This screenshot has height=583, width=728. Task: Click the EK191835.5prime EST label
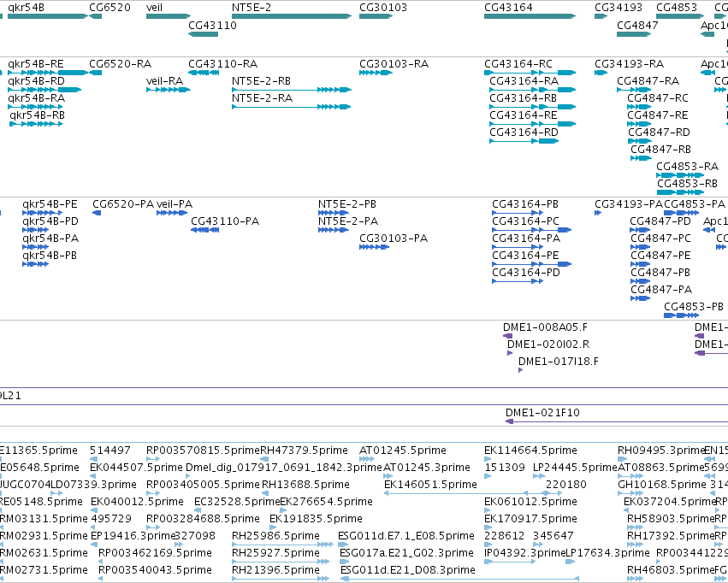pyautogui.click(x=316, y=519)
